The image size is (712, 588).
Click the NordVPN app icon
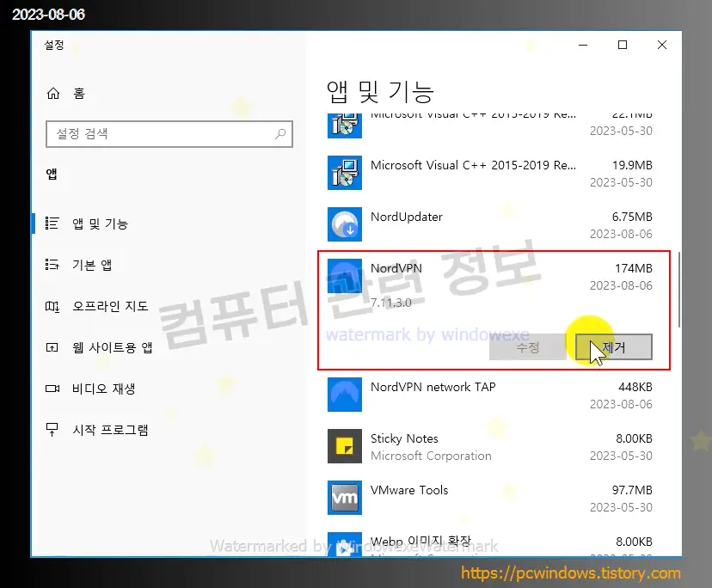[345, 276]
